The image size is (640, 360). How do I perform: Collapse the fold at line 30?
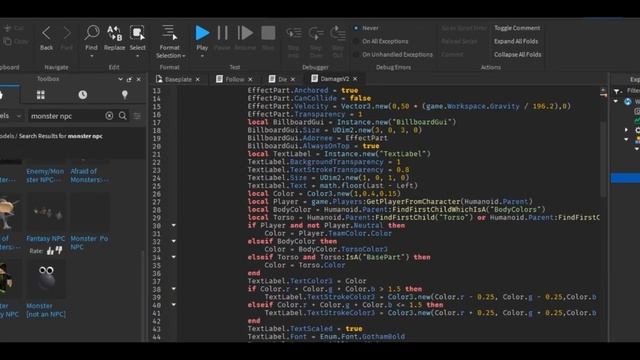tap(173, 225)
